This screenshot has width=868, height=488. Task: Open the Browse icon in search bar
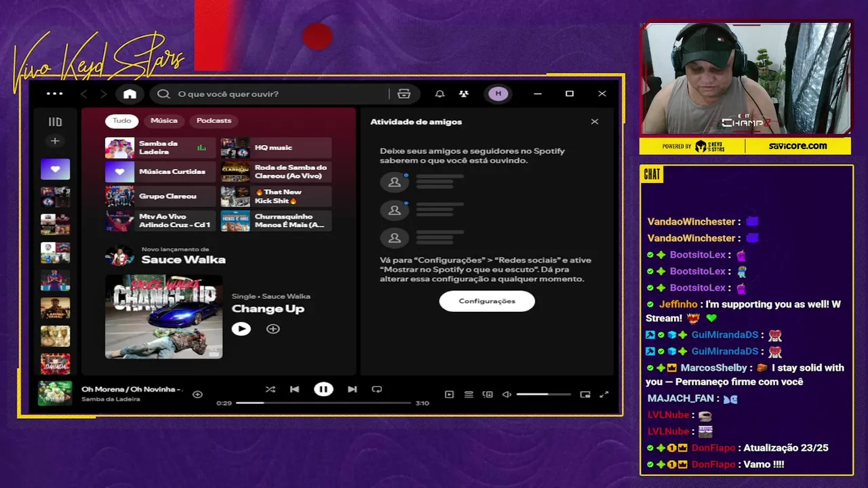(404, 94)
